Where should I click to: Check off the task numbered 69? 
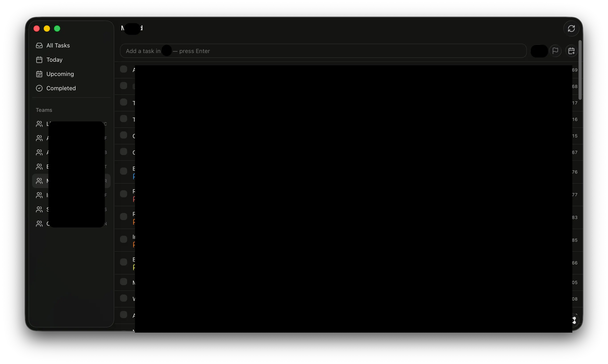pyautogui.click(x=124, y=69)
